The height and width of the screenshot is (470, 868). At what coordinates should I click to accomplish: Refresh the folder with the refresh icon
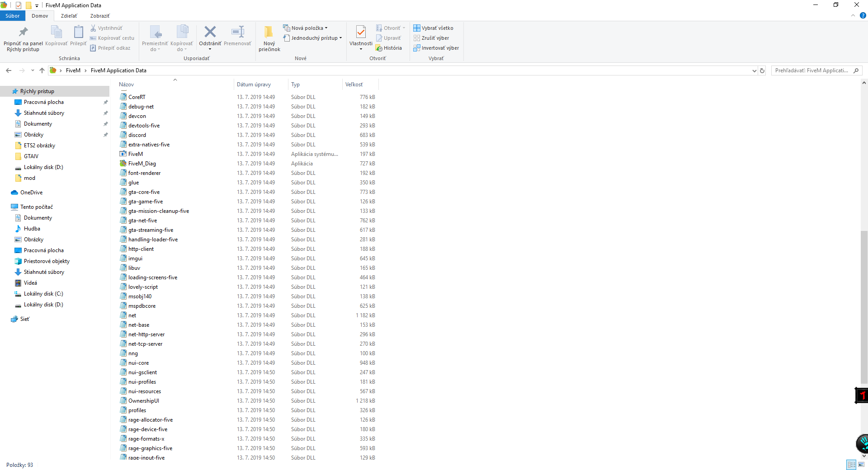click(762, 70)
